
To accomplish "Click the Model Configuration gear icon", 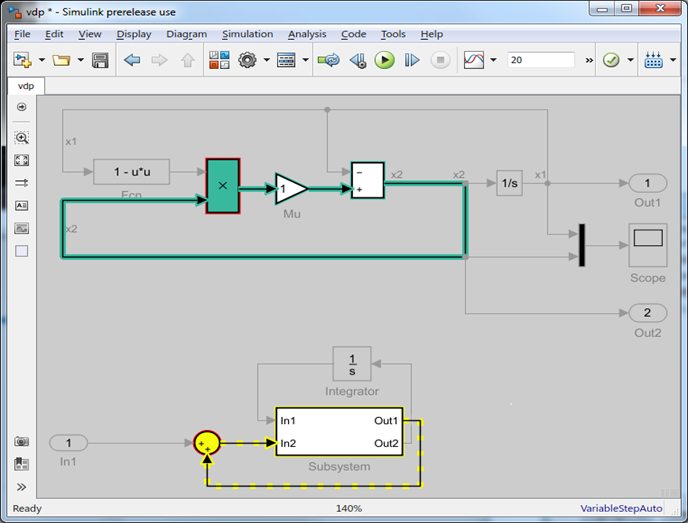I will click(x=247, y=60).
